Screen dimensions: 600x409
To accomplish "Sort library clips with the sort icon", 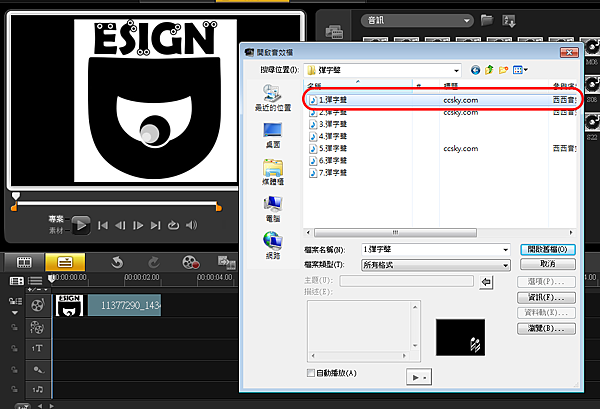I will 509,20.
